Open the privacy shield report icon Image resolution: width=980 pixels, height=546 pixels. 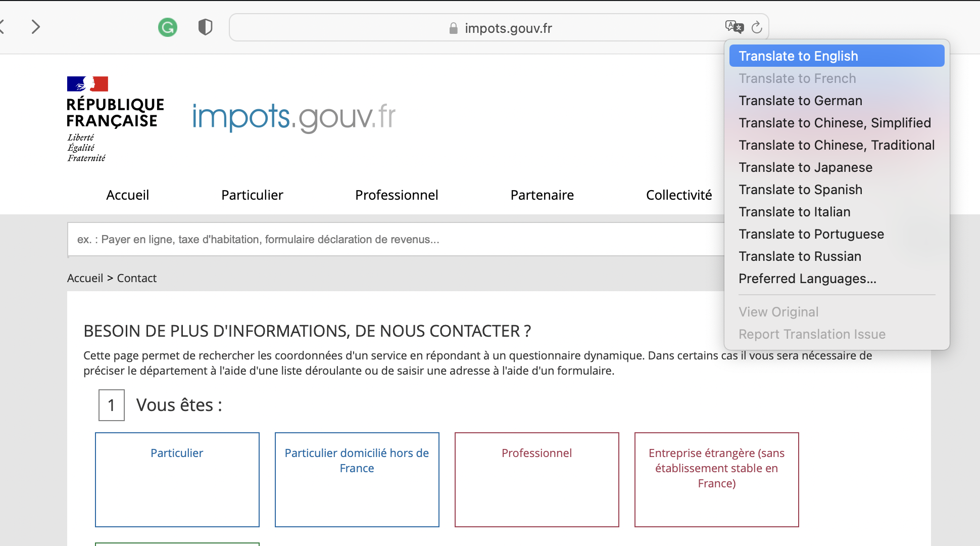click(x=205, y=27)
